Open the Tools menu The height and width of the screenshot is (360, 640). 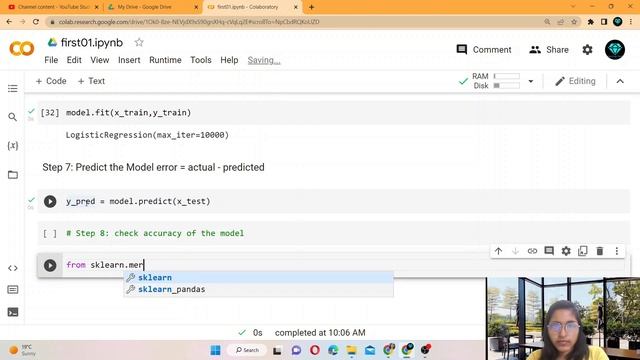pyautogui.click(x=201, y=60)
